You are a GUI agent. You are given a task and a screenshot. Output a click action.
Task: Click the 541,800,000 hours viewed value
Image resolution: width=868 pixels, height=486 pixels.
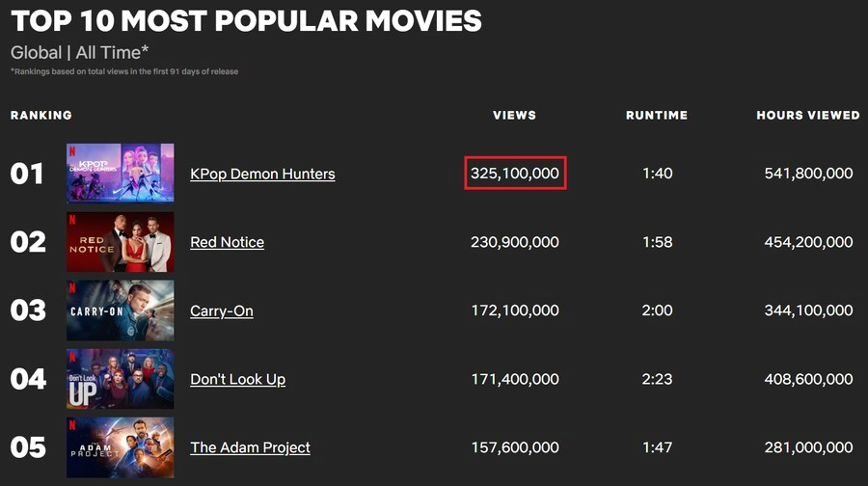[x=808, y=174]
